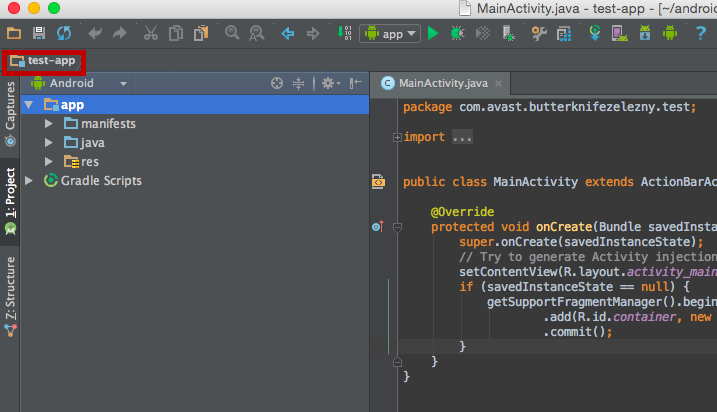Expand the res folder

[x=48, y=161]
